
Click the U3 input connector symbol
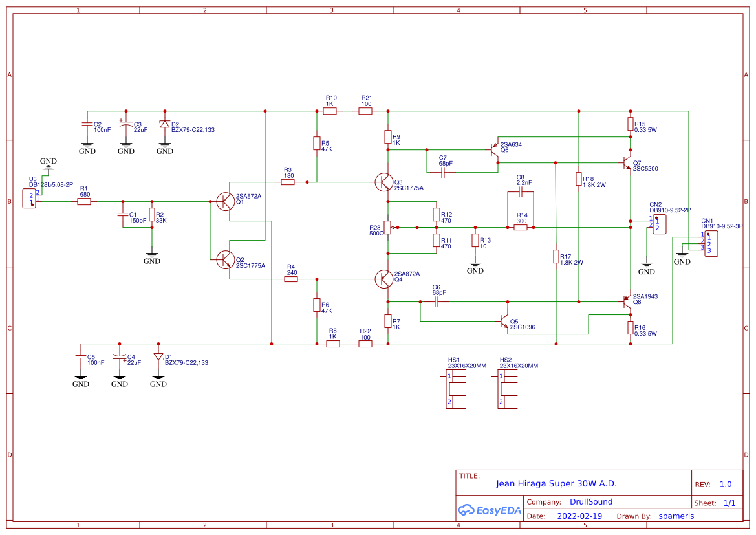(x=30, y=197)
